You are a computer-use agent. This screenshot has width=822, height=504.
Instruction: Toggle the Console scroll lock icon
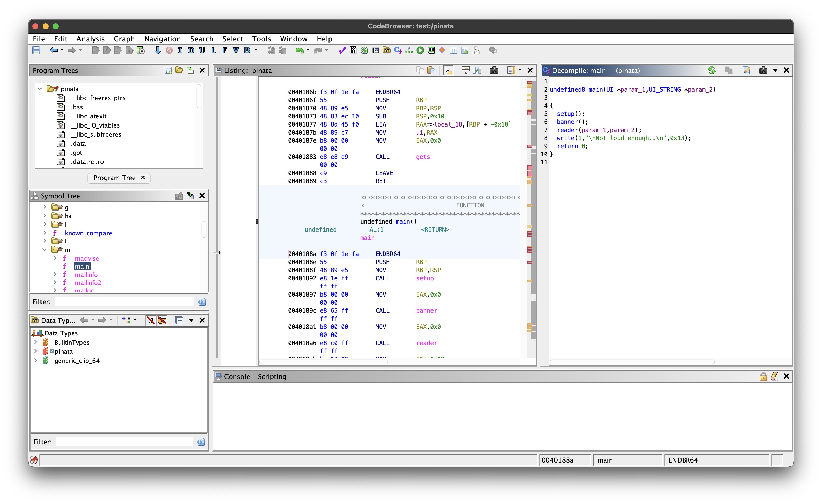pos(763,376)
